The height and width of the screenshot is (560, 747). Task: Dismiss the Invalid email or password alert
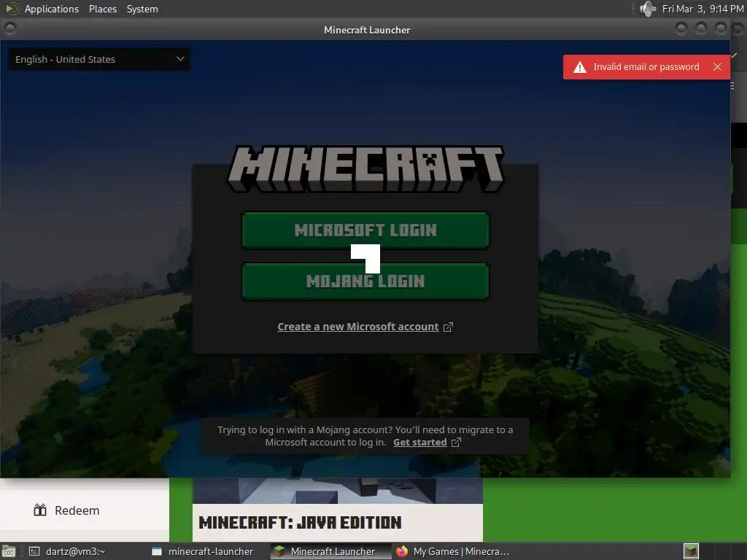pos(718,67)
